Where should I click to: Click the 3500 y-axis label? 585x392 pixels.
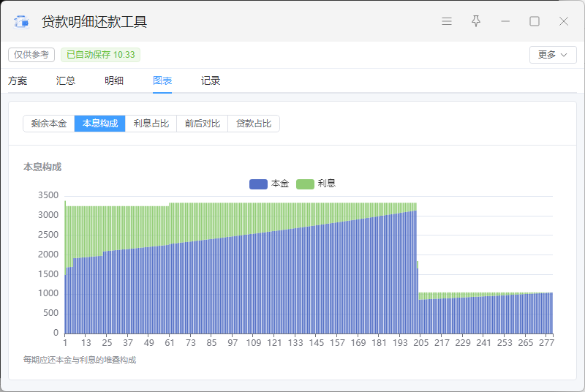pos(48,195)
